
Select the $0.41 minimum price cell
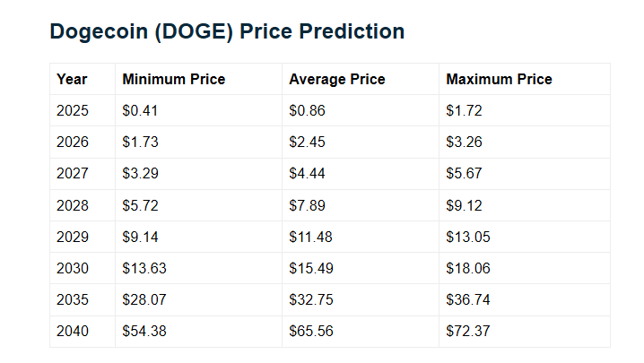click(x=141, y=111)
